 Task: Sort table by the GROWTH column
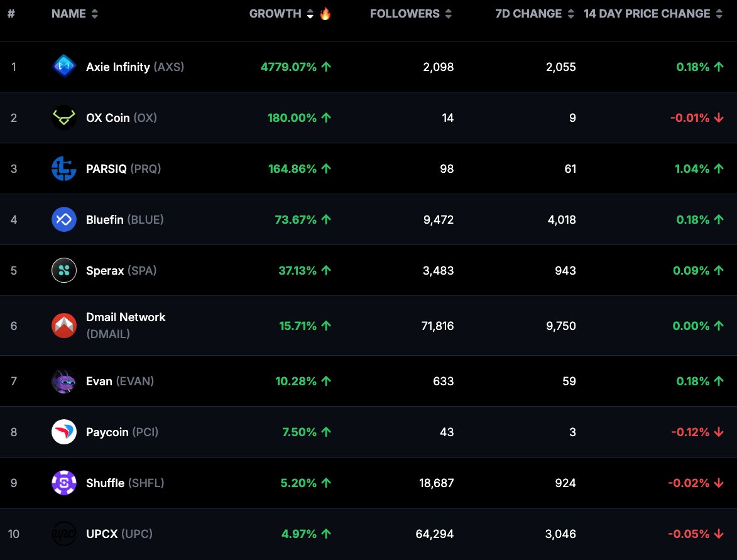[281, 14]
